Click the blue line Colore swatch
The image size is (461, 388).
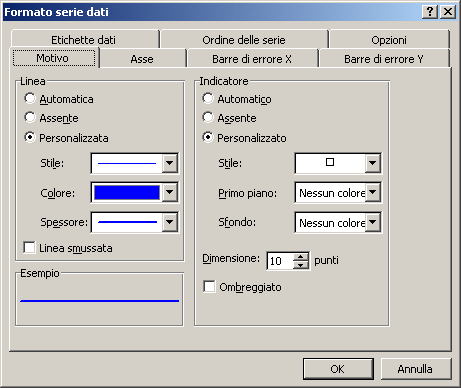click(127, 193)
